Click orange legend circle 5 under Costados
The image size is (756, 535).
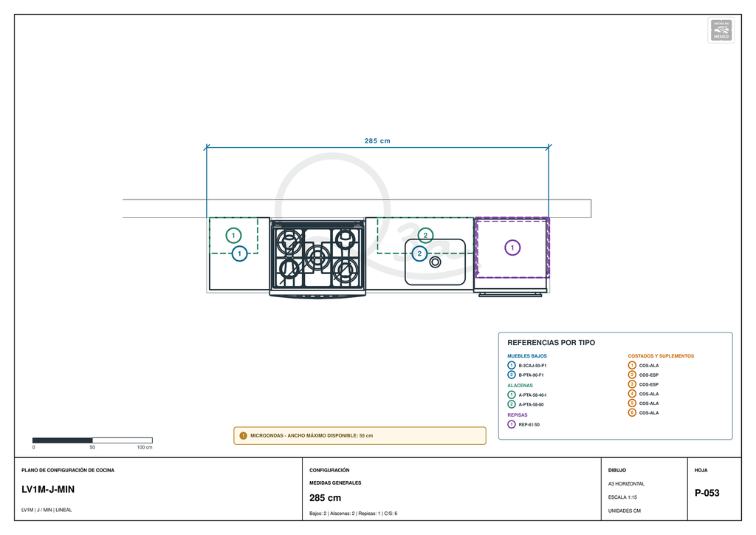pos(632,403)
